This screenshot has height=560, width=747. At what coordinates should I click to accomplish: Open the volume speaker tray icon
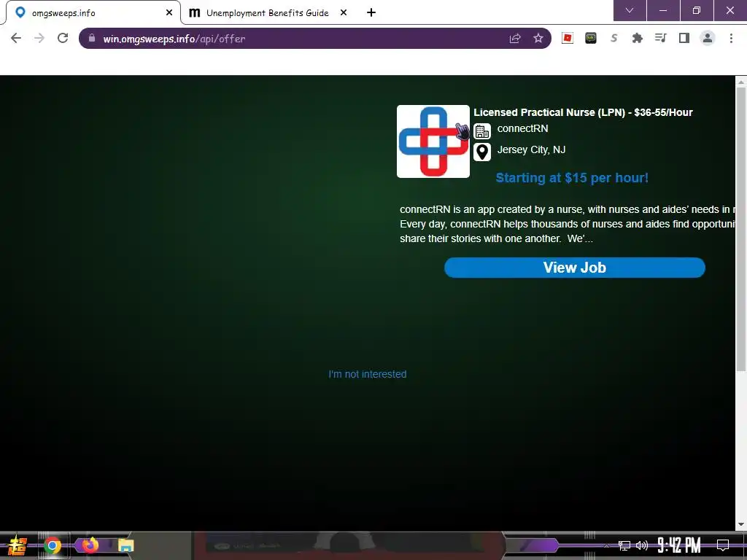(642, 545)
